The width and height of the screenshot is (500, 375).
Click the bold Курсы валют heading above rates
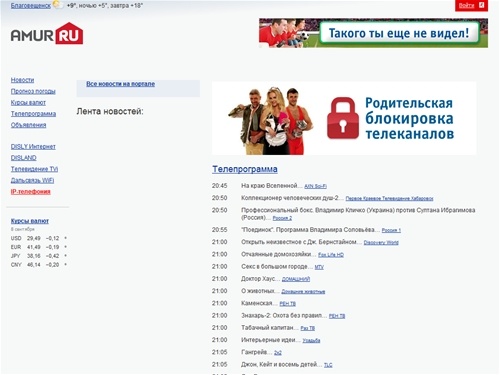[x=30, y=221]
